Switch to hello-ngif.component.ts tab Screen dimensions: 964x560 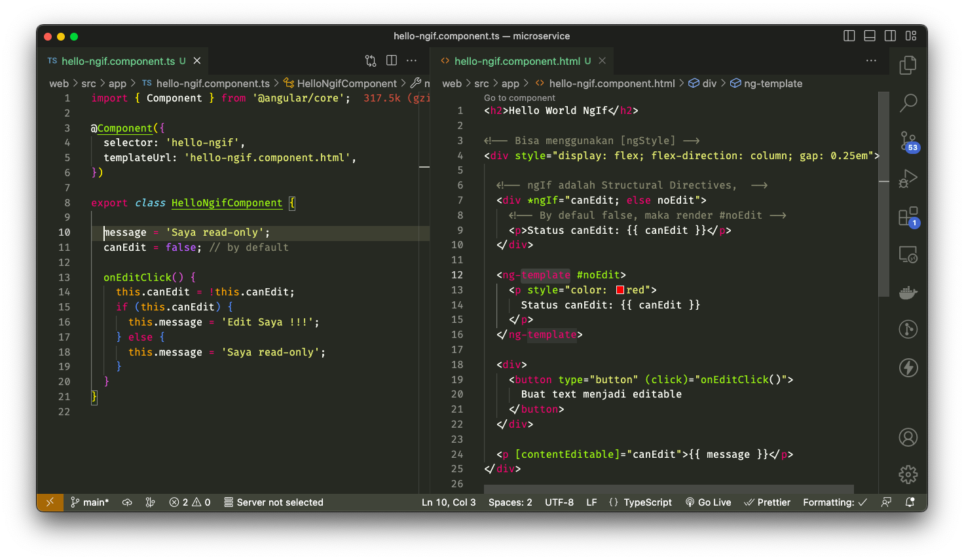(118, 61)
